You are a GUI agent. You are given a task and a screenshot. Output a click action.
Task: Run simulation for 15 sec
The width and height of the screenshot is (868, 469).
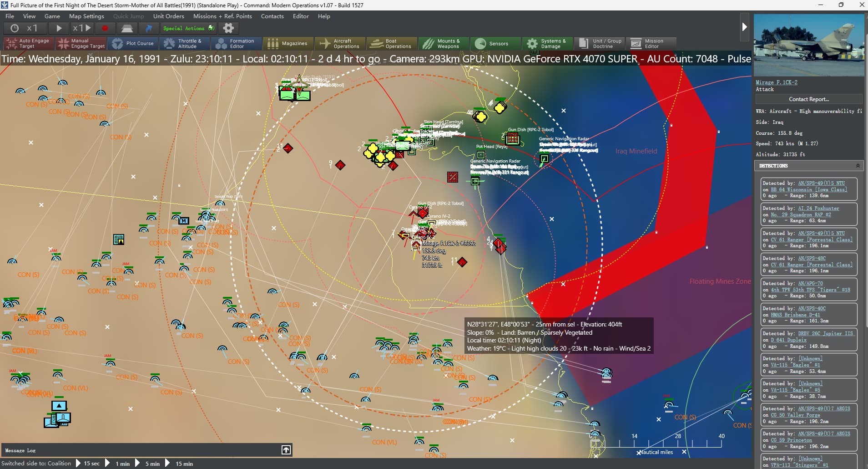point(87,464)
